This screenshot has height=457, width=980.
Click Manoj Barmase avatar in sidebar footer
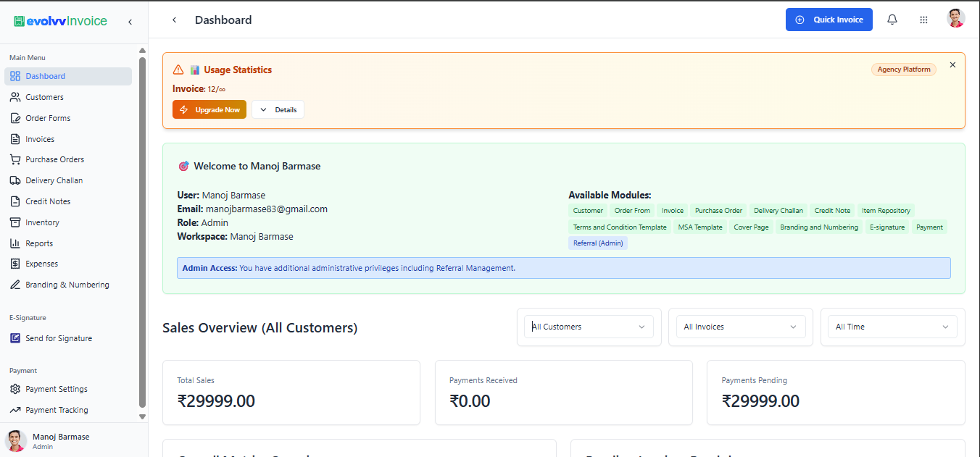16,440
